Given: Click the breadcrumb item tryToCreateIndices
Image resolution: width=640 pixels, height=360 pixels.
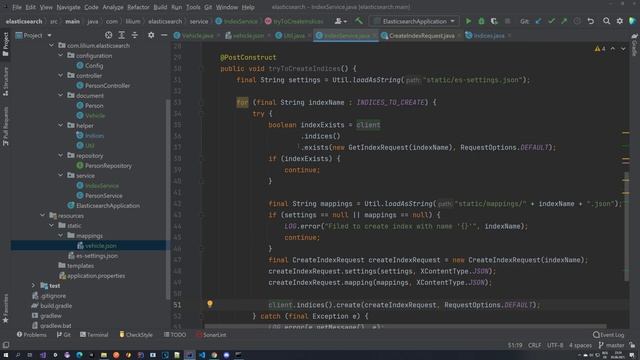Looking at the screenshot, I should point(294,21).
